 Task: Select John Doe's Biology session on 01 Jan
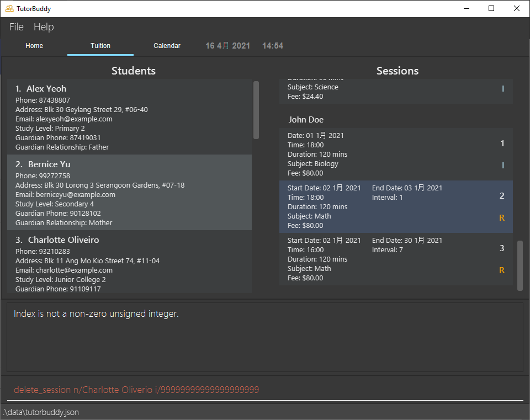point(396,154)
